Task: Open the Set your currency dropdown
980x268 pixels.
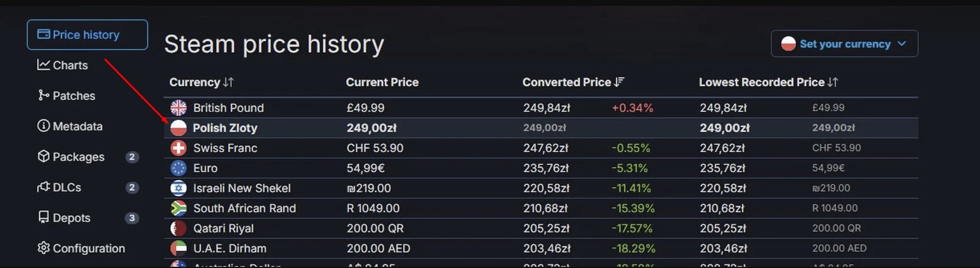Action: click(x=844, y=44)
